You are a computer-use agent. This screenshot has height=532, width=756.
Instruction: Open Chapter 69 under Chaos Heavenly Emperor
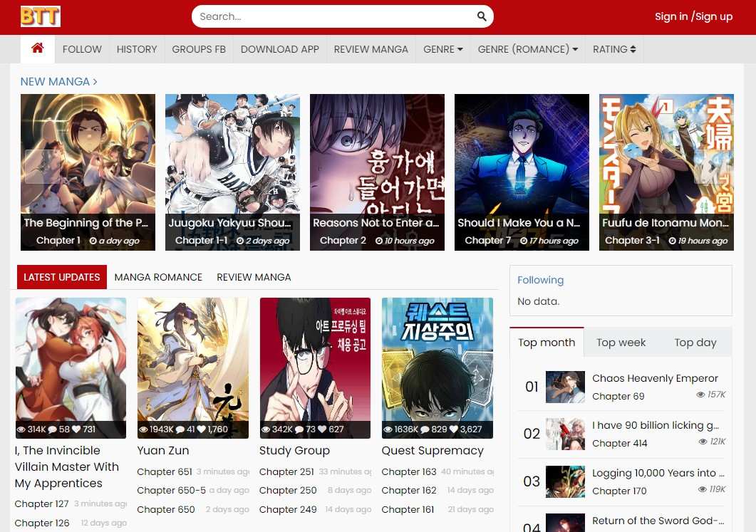click(x=618, y=396)
